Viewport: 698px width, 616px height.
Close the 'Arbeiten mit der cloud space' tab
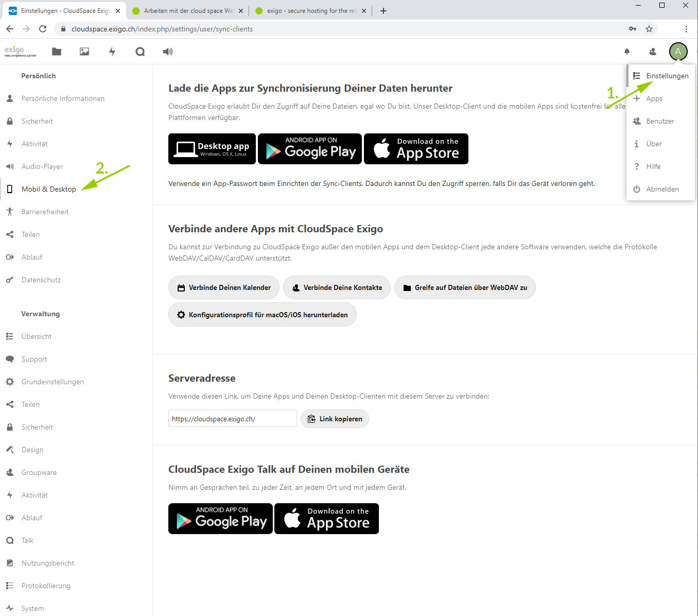pos(242,11)
